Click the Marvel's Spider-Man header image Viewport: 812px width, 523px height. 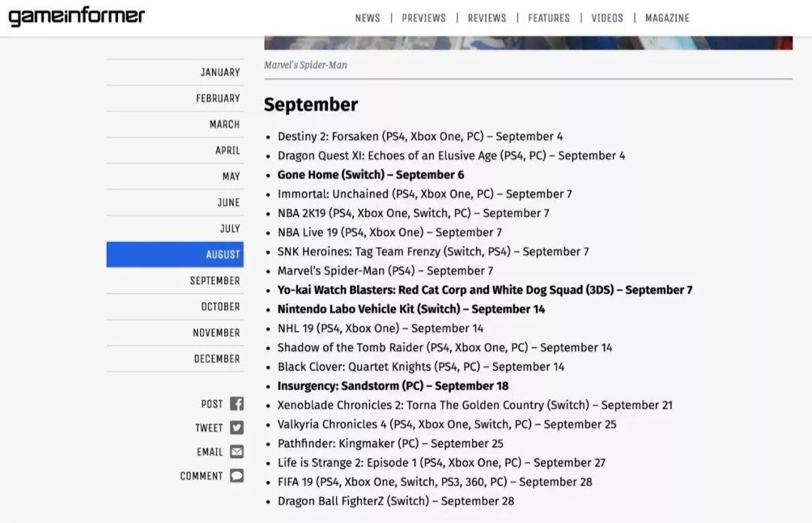[529, 43]
